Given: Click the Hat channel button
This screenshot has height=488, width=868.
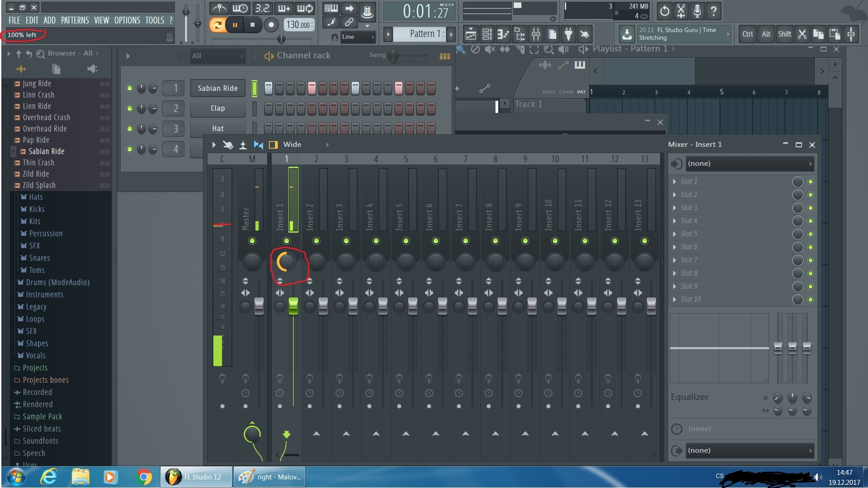Looking at the screenshot, I should tap(217, 128).
